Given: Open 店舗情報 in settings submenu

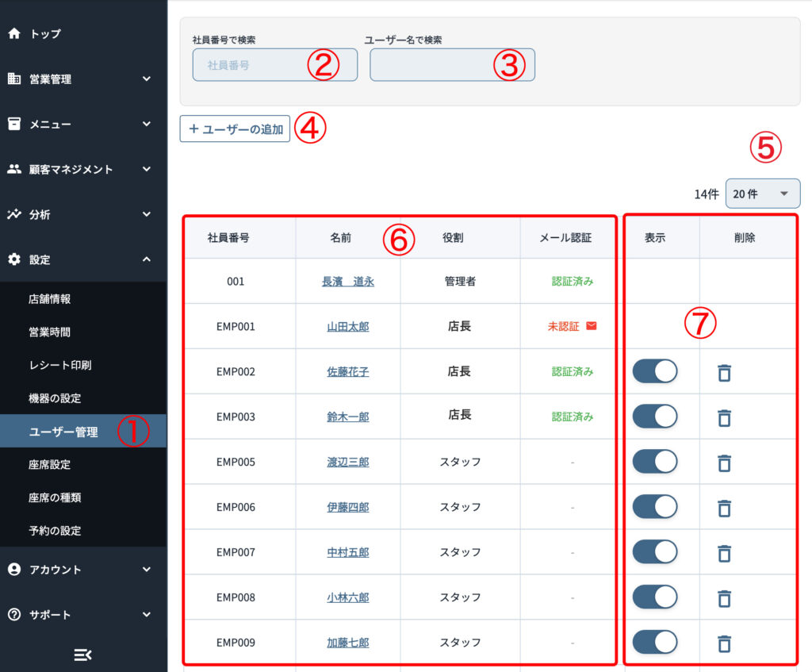Looking at the screenshot, I should [50, 299].
